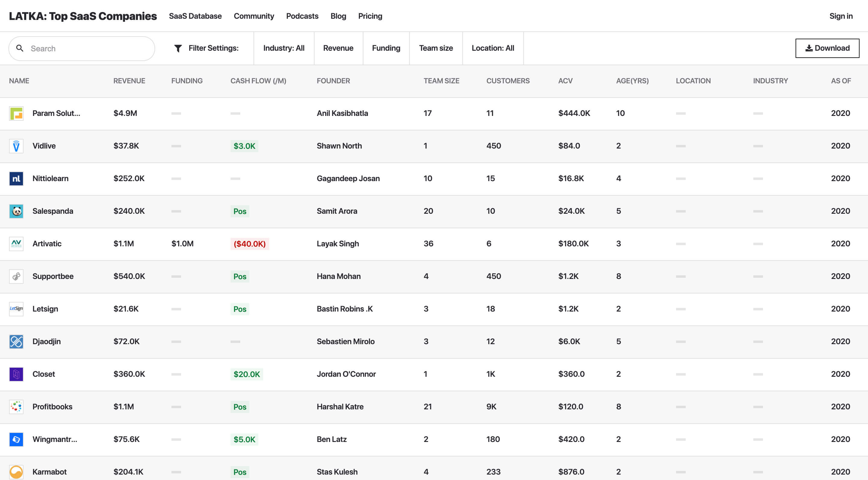
Task: Click the $5.0K cash flow badge
Action: (x=244, y=440)
